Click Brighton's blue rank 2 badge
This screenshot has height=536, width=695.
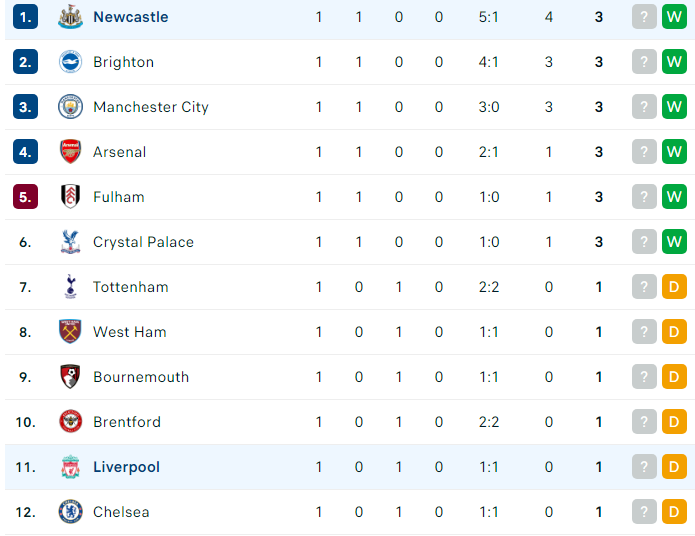point(25,62)
